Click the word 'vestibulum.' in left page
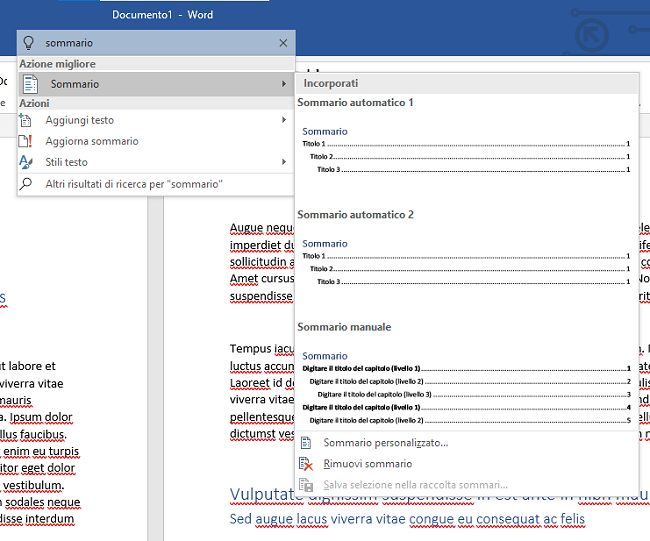 pyautogui.click(x=33, y=485)
